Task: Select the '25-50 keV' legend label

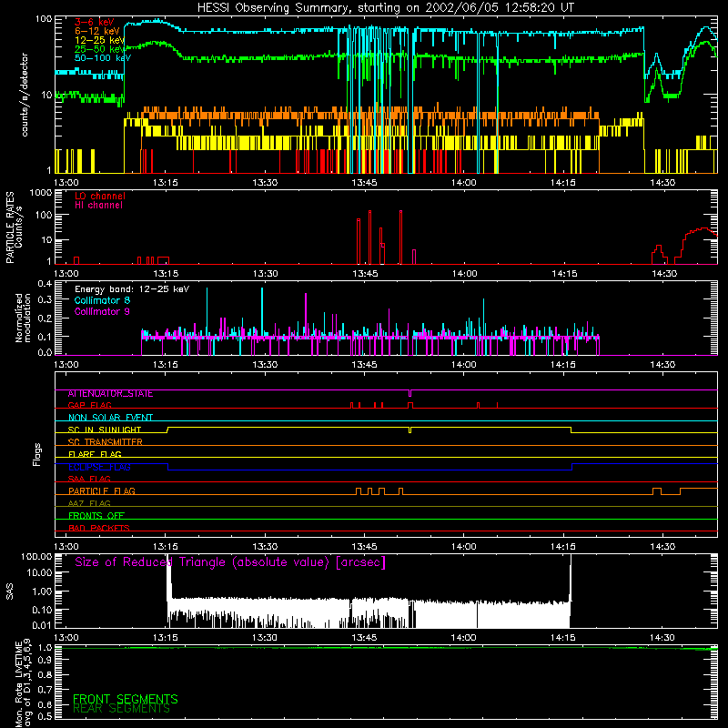Action: [x=99, y=49]
